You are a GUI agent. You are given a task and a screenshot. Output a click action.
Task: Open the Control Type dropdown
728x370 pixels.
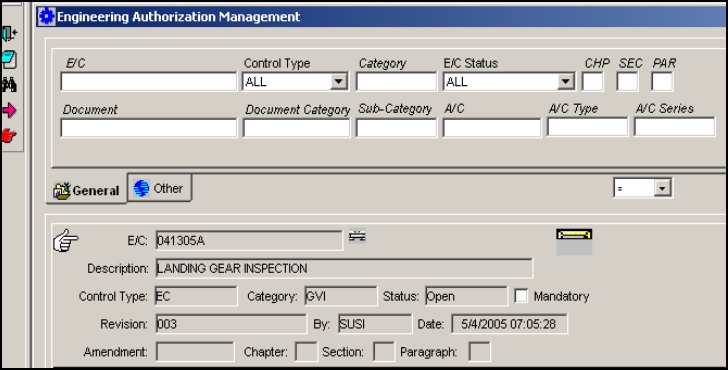339,82
